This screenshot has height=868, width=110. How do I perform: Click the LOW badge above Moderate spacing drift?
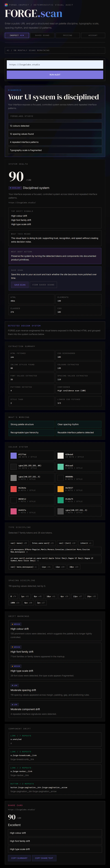[x=15, y=685]
